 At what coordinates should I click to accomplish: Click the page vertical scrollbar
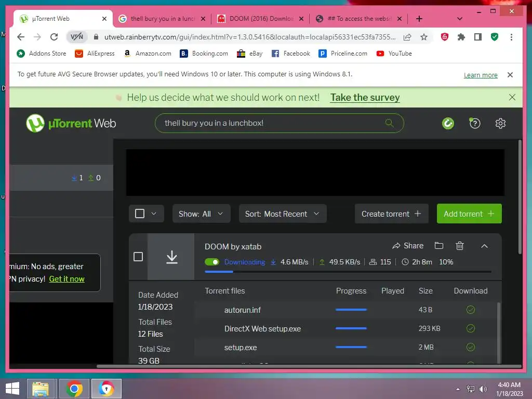[520, 197]
